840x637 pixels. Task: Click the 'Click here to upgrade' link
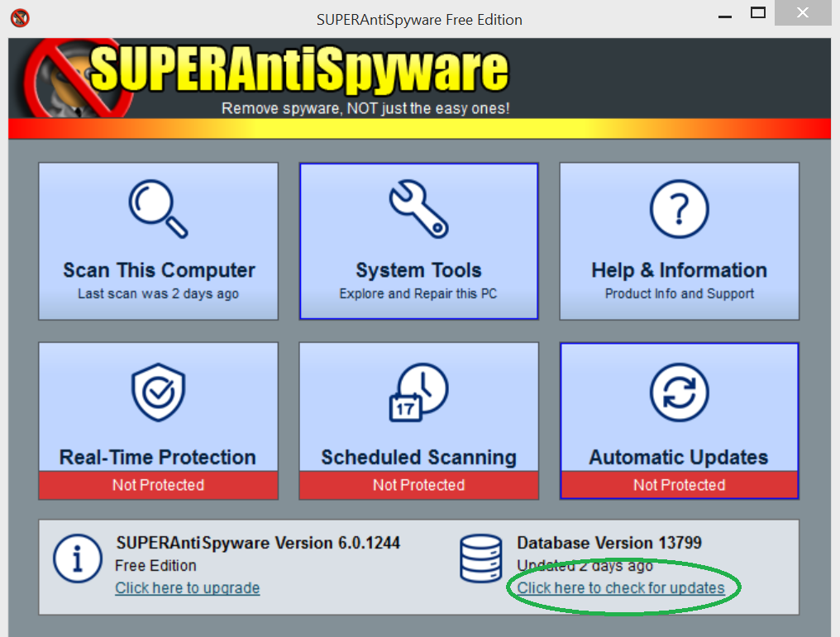188,587
